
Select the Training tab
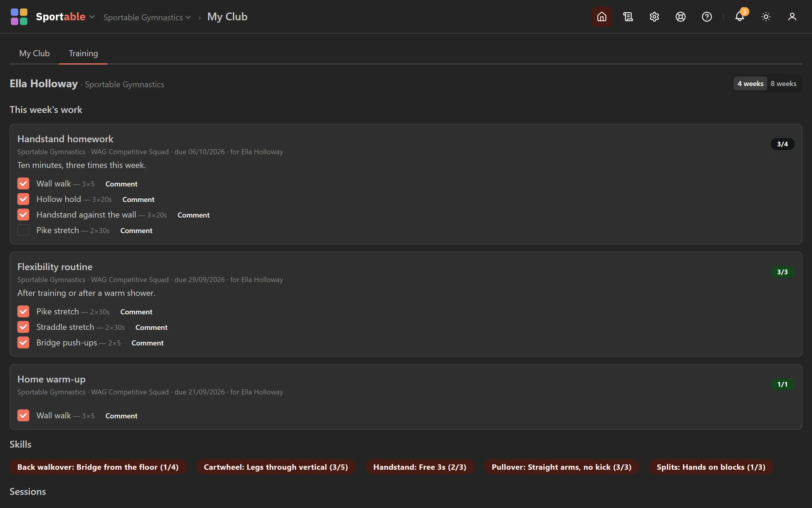pyautogui.click(x=83, y=53)
